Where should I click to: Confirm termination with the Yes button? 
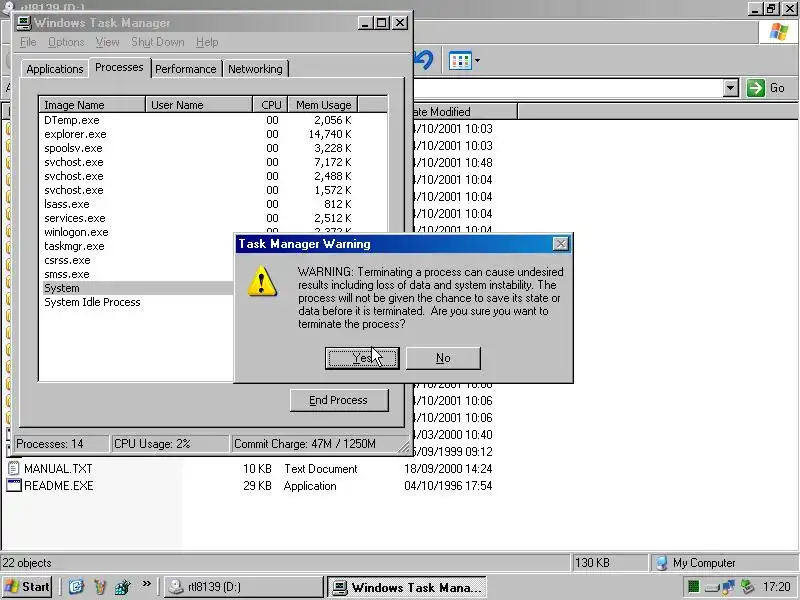click(x=362, y=358)
